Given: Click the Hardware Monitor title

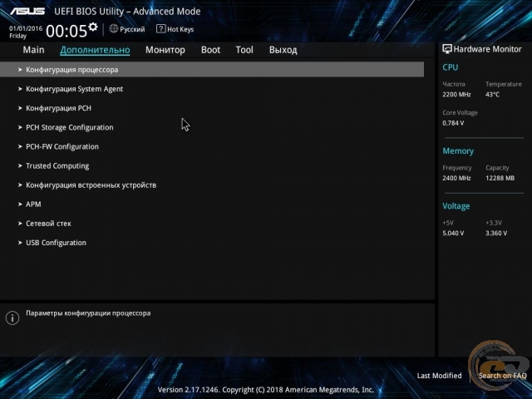Looking at the screenshot, I should point(487,49).
